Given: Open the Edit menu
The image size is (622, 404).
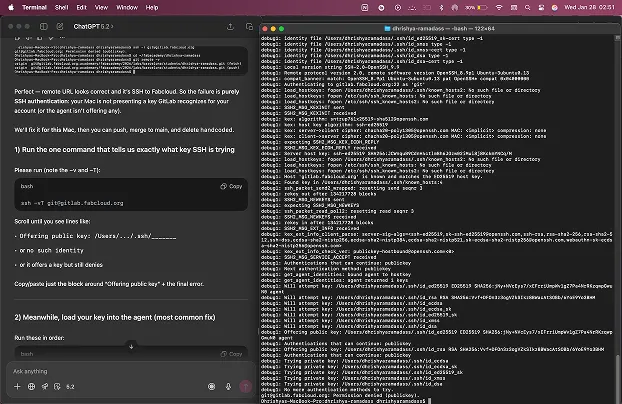Looking at the screenshot, I should pyautogui.click(x=81, y=7).
